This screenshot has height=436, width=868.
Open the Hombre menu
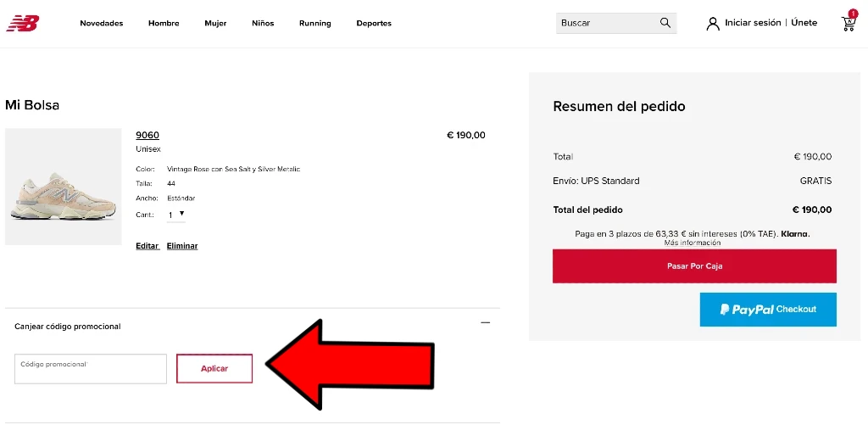point(164,23)
